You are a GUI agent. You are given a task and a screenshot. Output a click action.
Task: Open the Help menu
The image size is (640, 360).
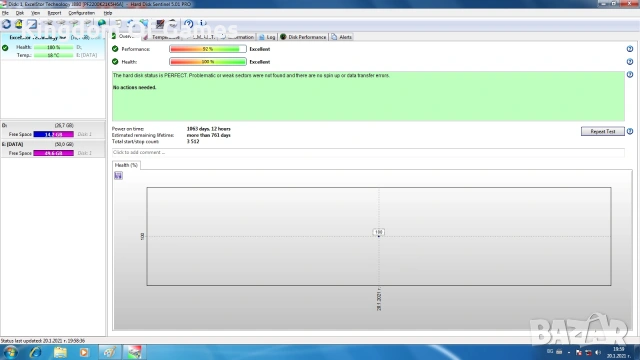click(108, 13)
